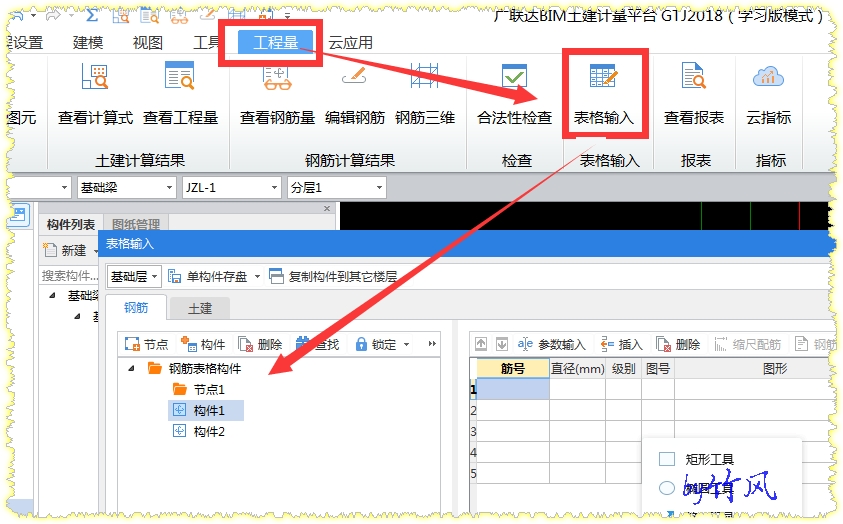
Task: Open the 基础梁 component type dropdown
Action: click(169, 188)
